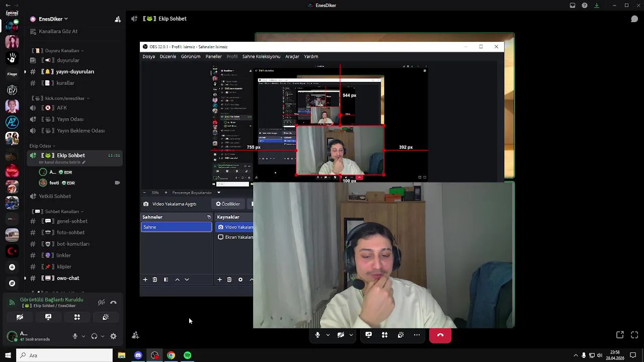The image size is (644, 362).
Task: Select the Sahne scene in streamed OBS
Action: [x=176, y=227]
